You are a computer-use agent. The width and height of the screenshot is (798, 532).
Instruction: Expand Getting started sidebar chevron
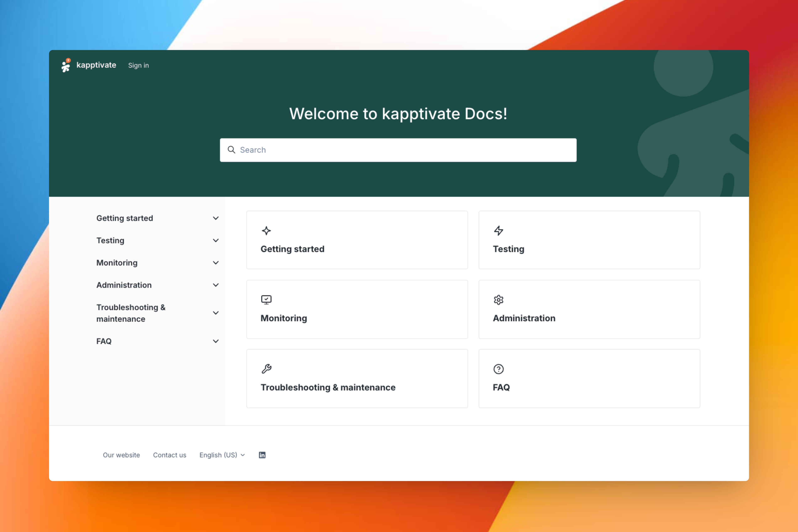(216, 218)
